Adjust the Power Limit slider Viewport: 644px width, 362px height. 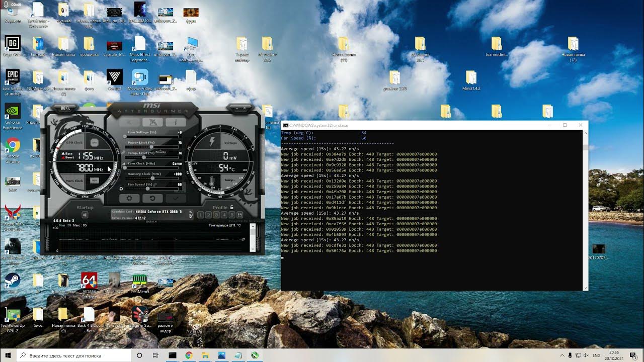[152, 147]
